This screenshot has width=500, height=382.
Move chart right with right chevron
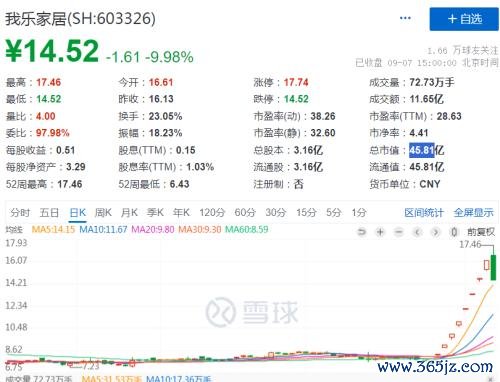point(435,232)
